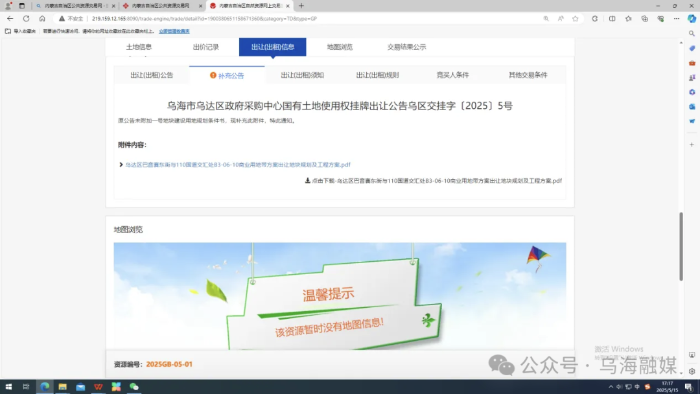Open browser essentials icon

pos(660,19)
